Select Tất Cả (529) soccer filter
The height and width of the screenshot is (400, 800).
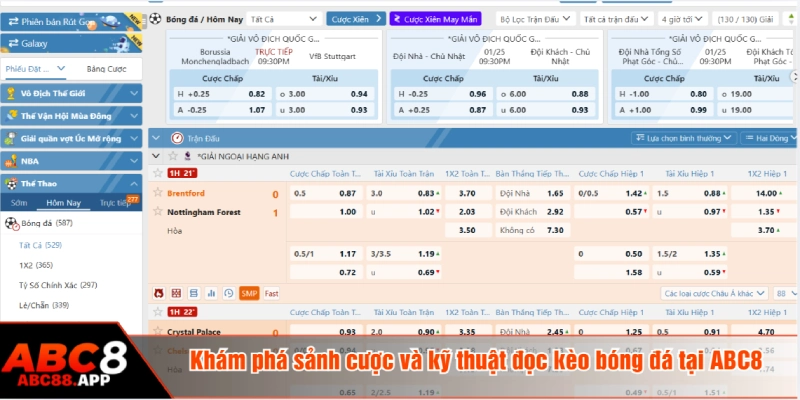(x=40, y=245)
